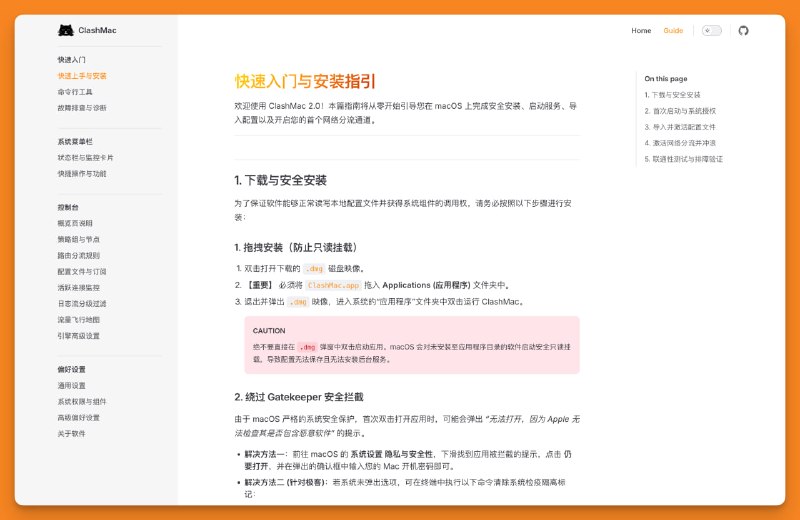Click the ClashMac.app inline code
The height and width of the screenshot is (520, 800).
pos(333,285)
